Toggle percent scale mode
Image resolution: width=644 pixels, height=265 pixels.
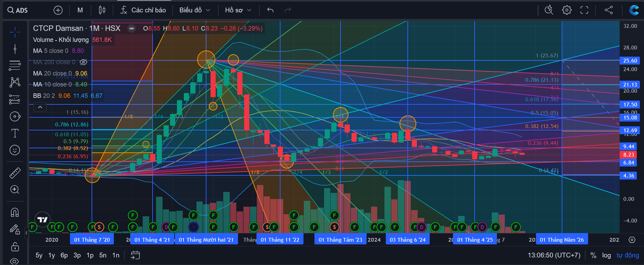pos(593,255)
